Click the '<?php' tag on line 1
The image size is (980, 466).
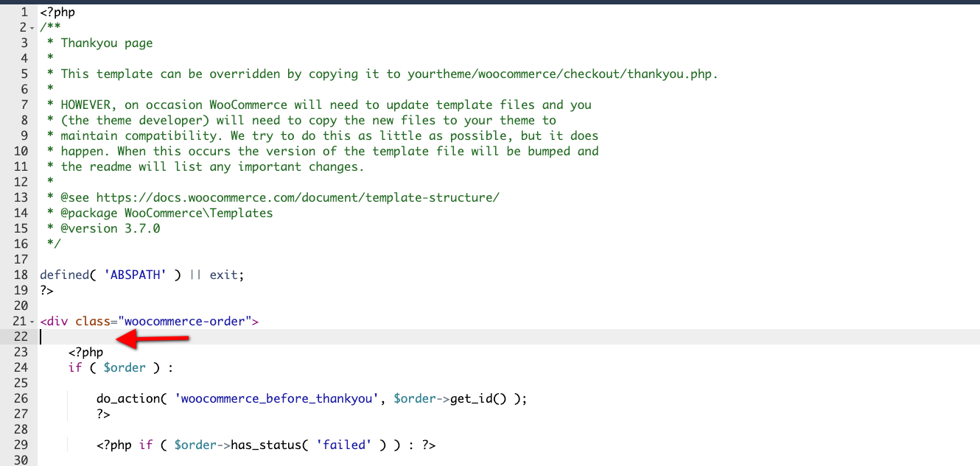click(x=57, y=12)
